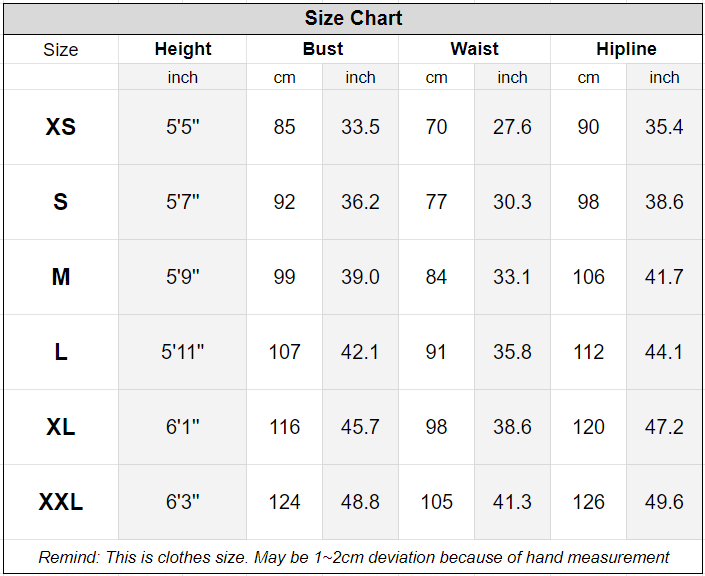Click the bust inch value 39.0
The width and height of the screenshot is (705, 576).
360,277
